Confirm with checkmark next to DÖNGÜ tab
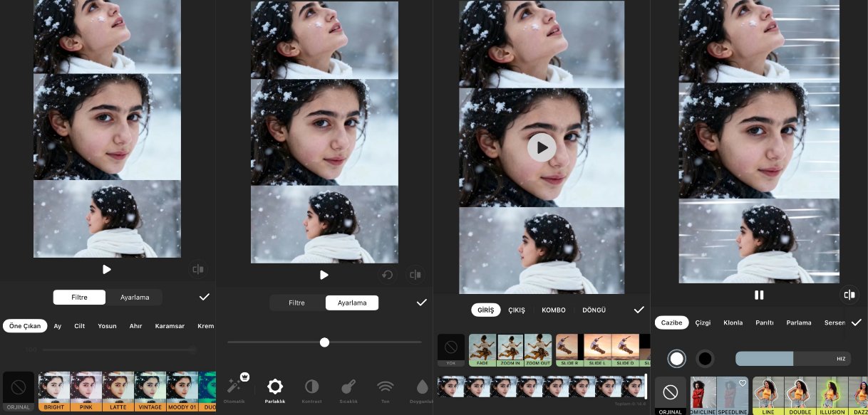 click(x=639, y=310)
